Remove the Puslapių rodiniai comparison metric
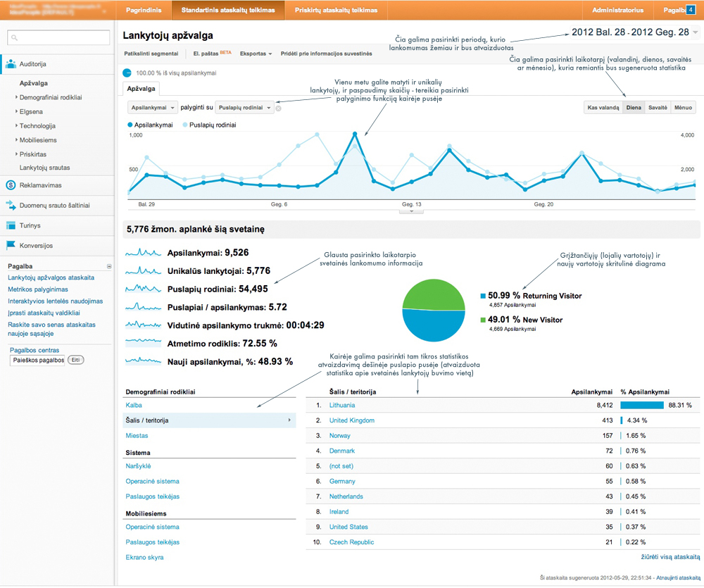 [x=278, y=108]
